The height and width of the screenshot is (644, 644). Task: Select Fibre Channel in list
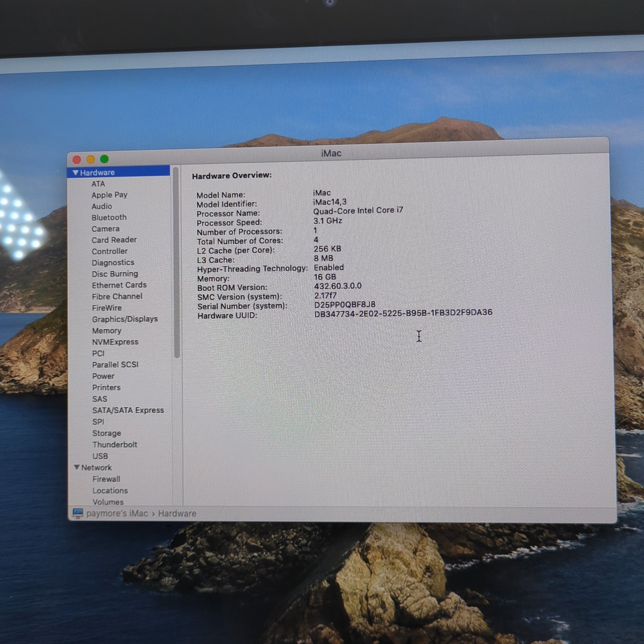(117, 296)
